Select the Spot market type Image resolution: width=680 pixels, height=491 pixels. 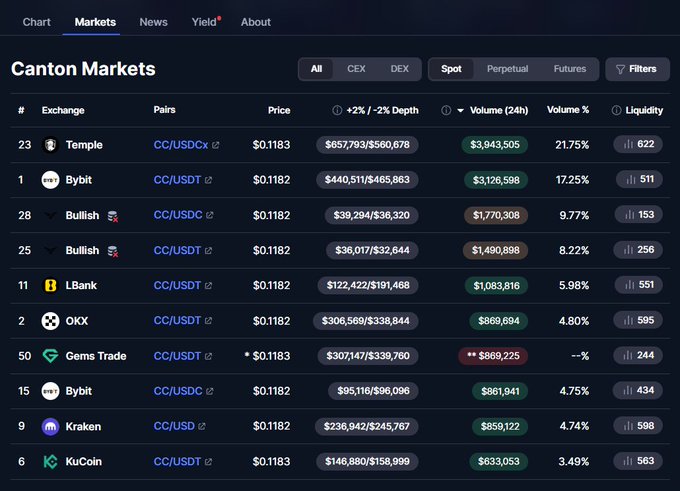(x=451, y=69)
